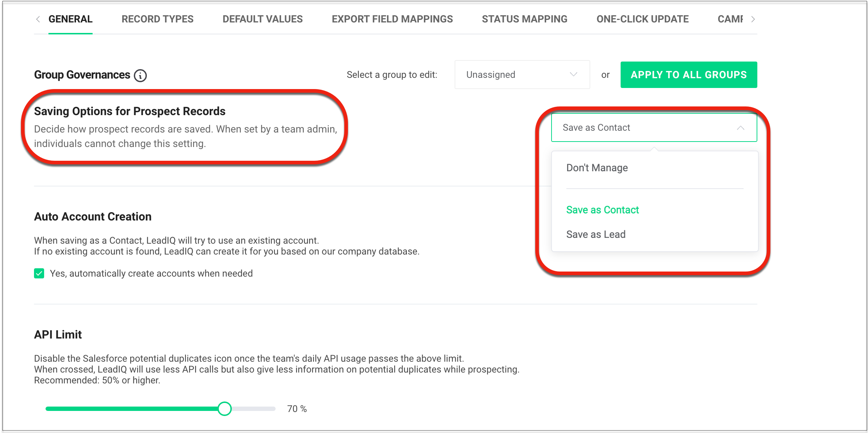
Task: Go to Export Field Mappings tab
Action: coord(392,19)
